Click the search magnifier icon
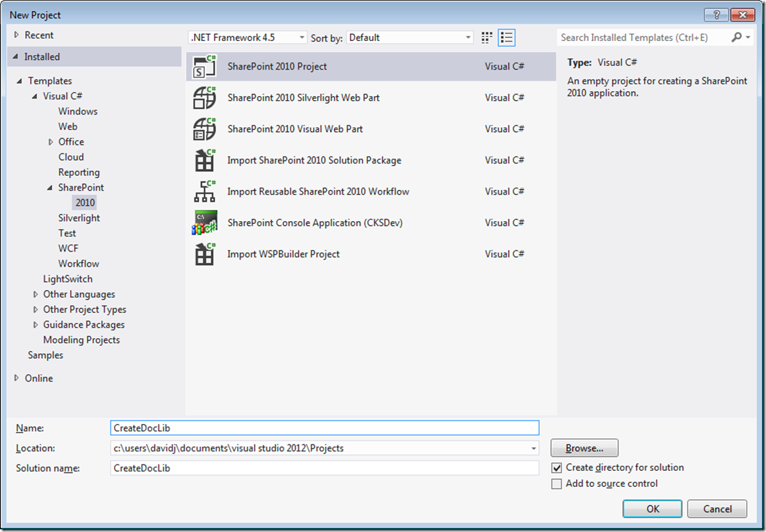This screenshot has height=532, width=766. tap(736, 37)
